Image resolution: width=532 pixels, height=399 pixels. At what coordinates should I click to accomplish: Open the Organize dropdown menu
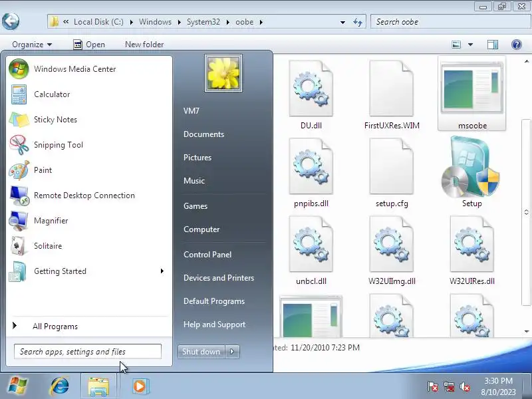point(32,45)
